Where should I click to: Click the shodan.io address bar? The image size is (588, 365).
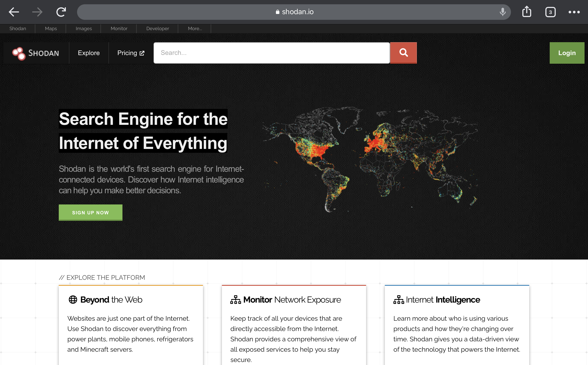coord(294,12)
